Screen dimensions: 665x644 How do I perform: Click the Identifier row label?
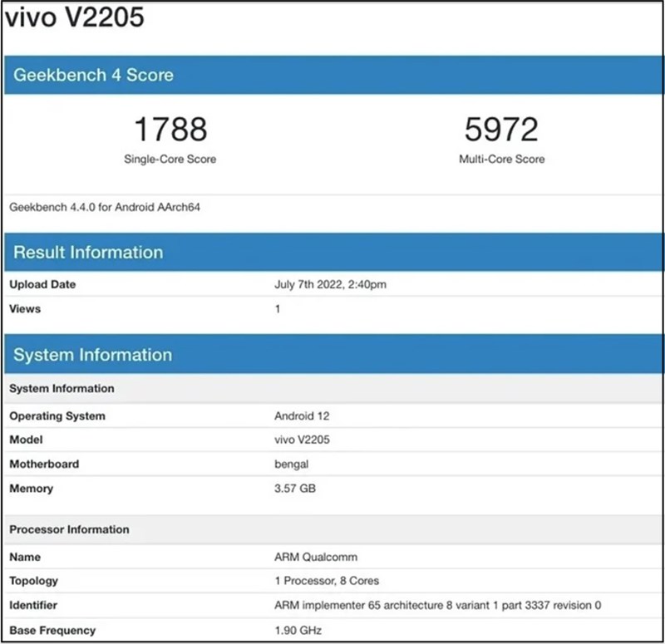33,606
